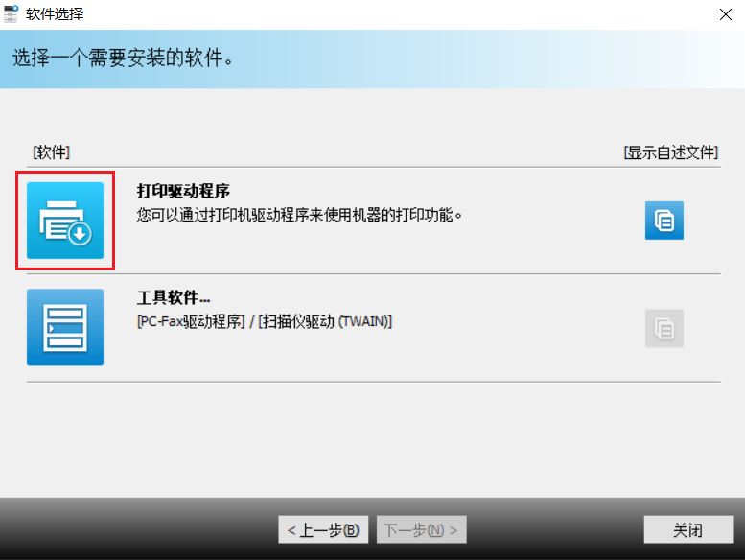745x560 pixels.
Task: Click the [PC-Fax驱动程序] text
Action: 191,321
